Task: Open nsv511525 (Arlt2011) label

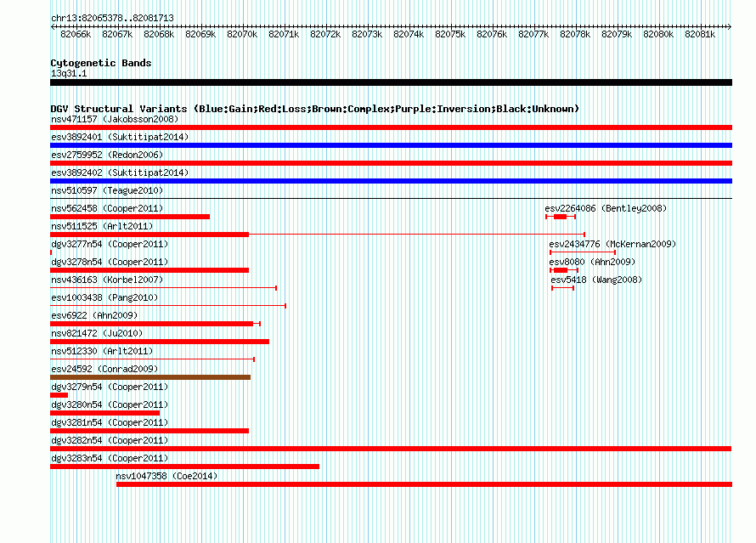Action: (x=102, y=226)
